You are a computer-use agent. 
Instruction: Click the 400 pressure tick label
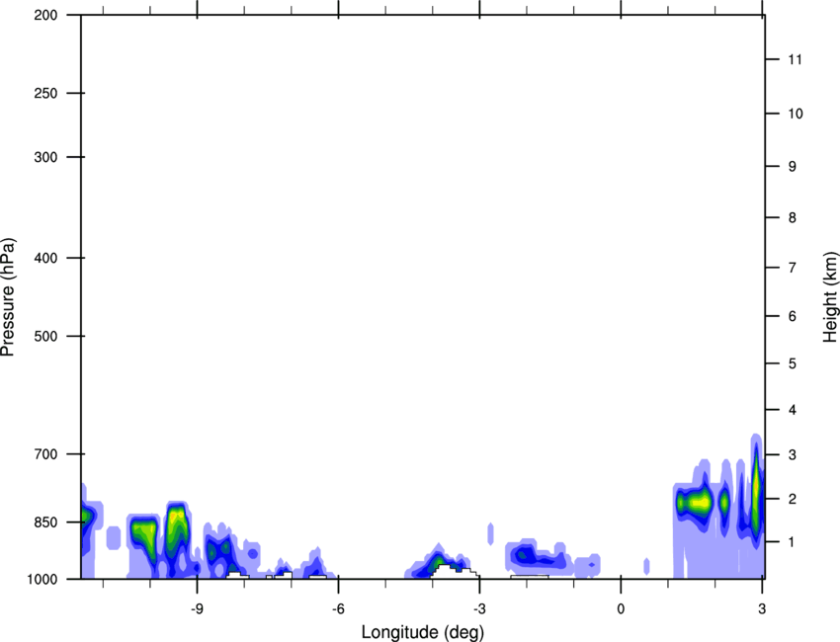click(45, 258)
